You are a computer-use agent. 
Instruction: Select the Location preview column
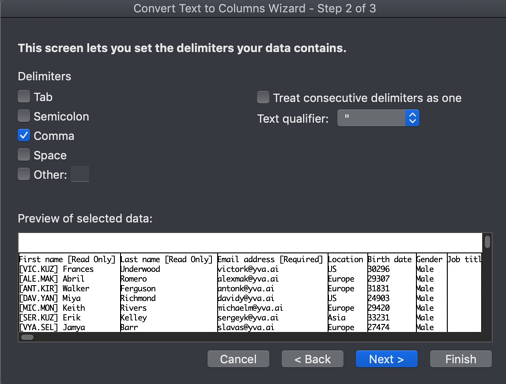tap(347, 293)
